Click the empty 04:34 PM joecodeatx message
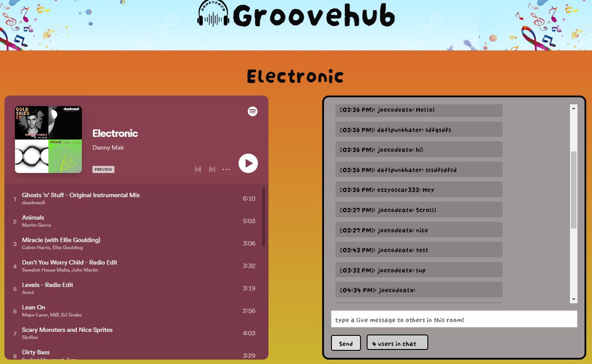The image size is (592, 364). (419, 290)
